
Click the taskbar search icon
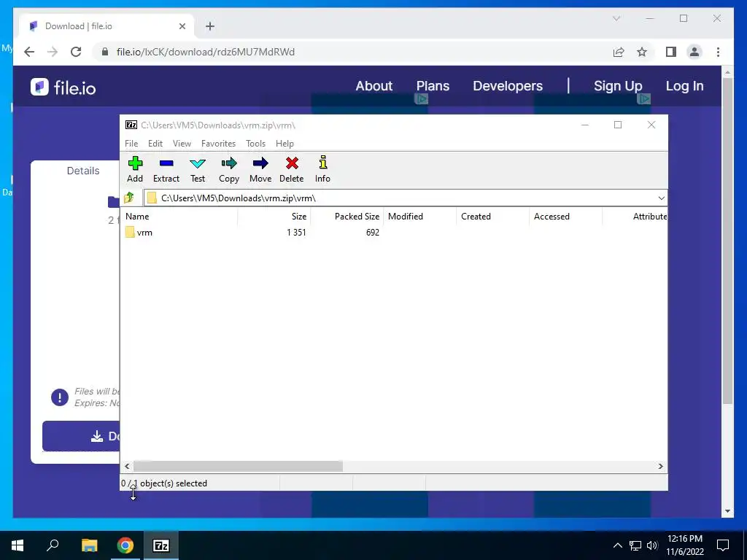53,545
